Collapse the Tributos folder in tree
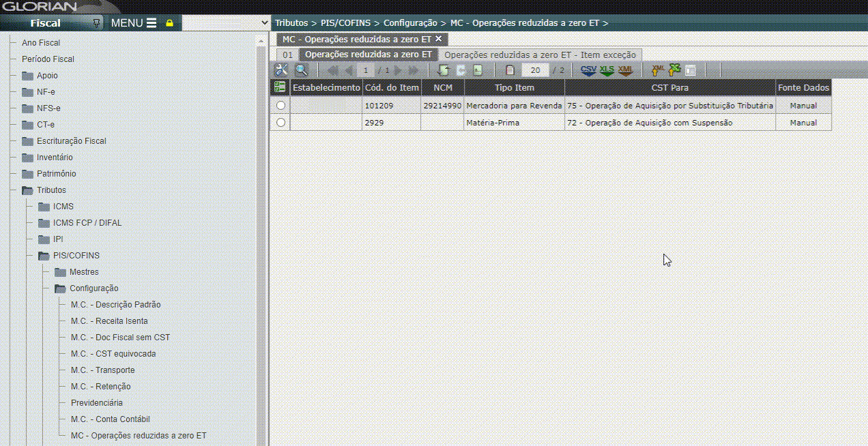This screenshot has width=868, height=446. 28,190
